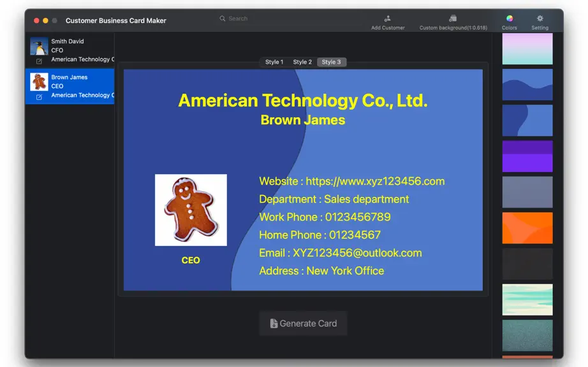Viewport: 588px width, 367px height.
Task: Click the search magnifier icon
Action: pyautogui.click(x=223, y=18)
